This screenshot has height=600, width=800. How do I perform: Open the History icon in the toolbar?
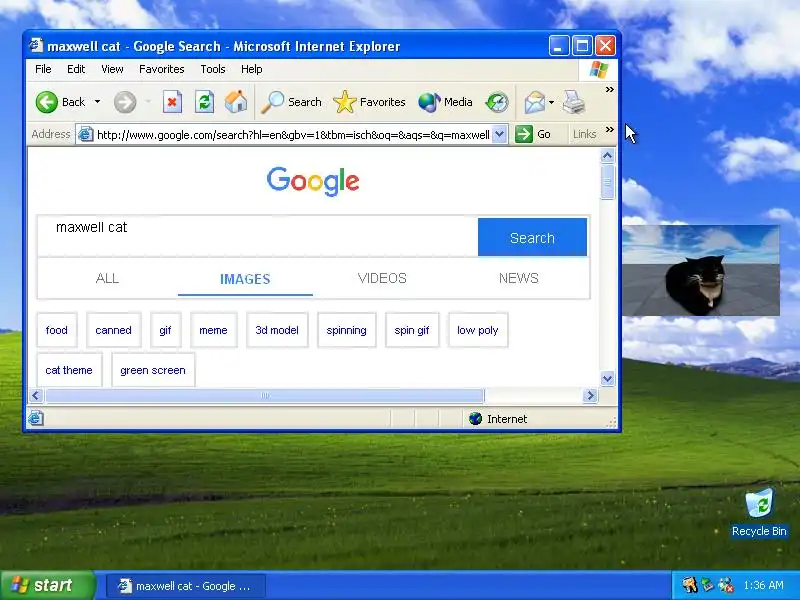[x=497, y=102]
